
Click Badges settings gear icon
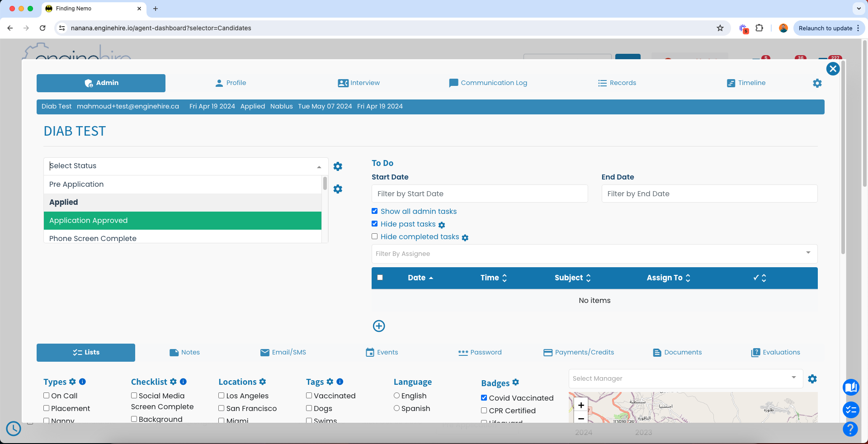tap(516, 383)
